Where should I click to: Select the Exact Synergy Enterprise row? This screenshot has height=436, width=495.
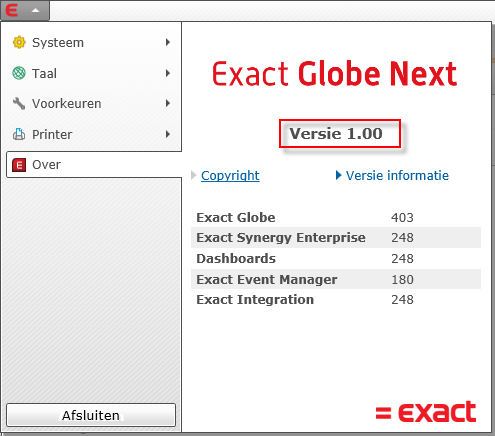[336, 238]
